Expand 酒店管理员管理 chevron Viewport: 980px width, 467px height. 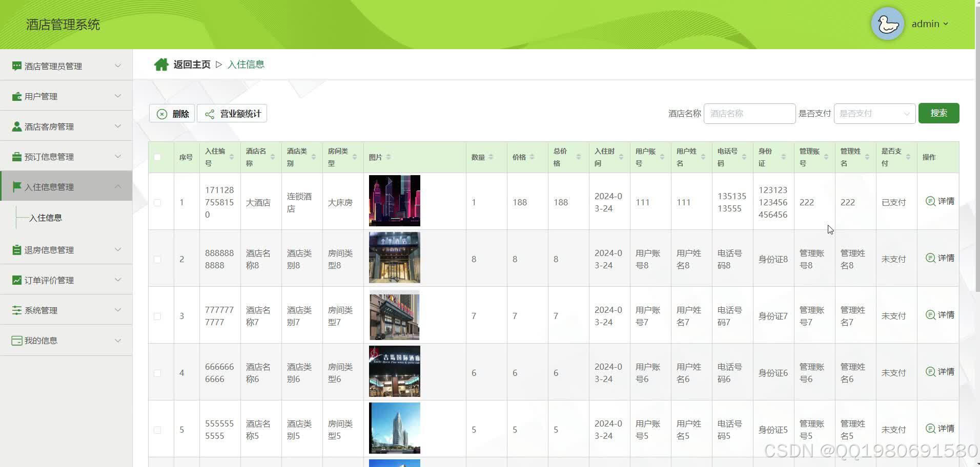[118, 66]
